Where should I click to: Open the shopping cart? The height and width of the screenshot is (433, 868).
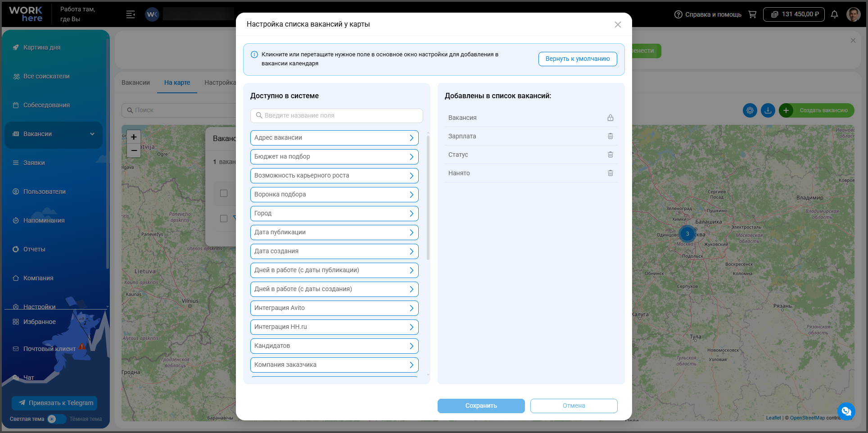pyautogui.click(x=752, y=14)
